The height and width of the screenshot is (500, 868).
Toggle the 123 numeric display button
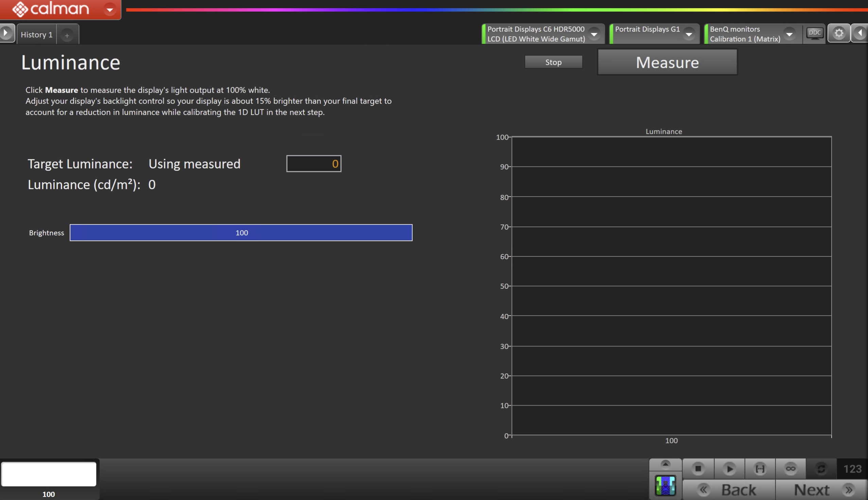click(x=852, y=469)
